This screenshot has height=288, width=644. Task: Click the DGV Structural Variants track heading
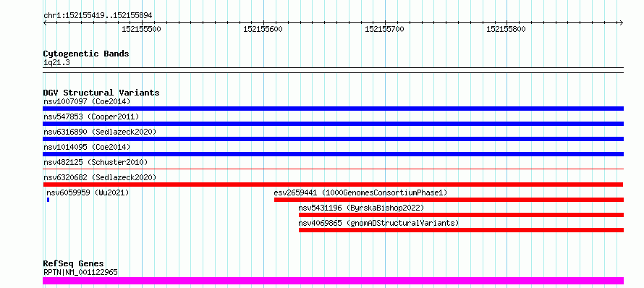click(x=101, y=93)
